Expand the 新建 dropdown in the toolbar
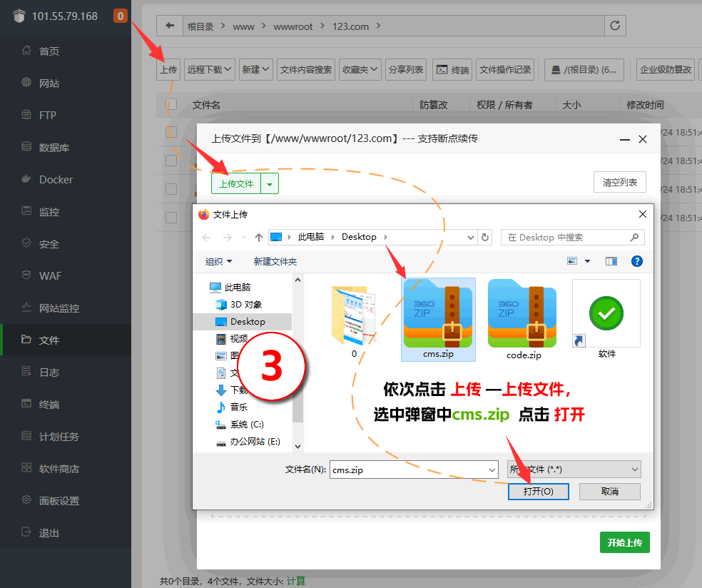The image size is (702, 588). [255, 69]
